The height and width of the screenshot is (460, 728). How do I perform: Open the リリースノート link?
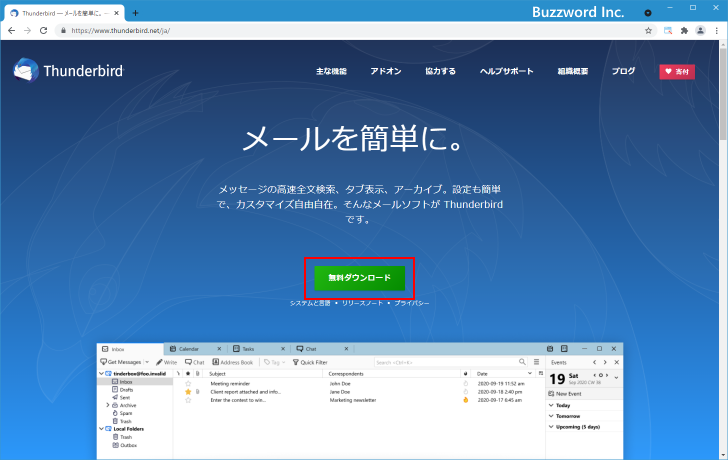(362, 303)
